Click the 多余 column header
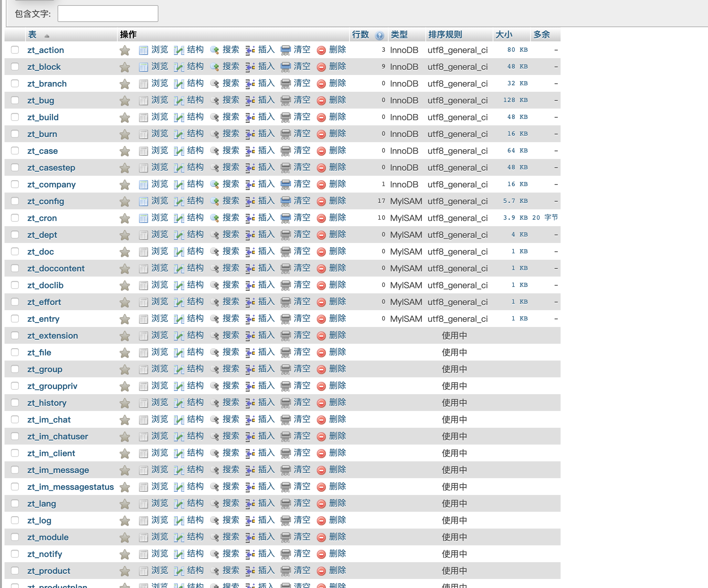This screenshot has width=708, height=588. pos(542,35)
